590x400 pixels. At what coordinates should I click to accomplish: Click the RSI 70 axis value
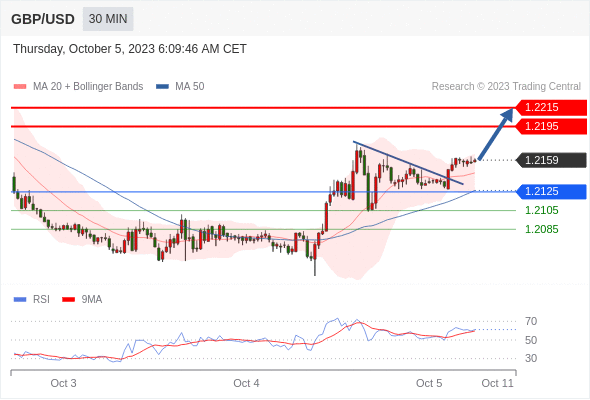point(531,321)
